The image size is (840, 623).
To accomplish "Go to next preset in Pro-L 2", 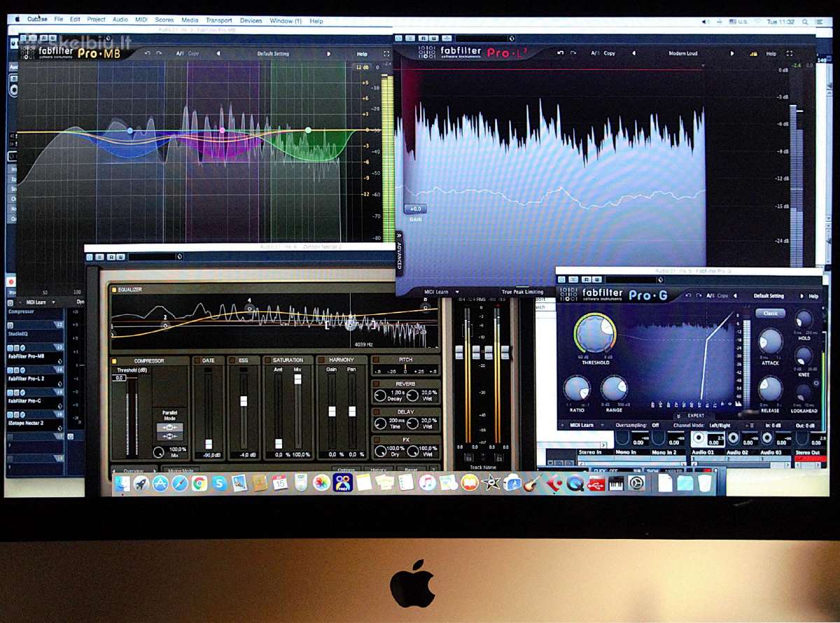I will coord(732,53).
